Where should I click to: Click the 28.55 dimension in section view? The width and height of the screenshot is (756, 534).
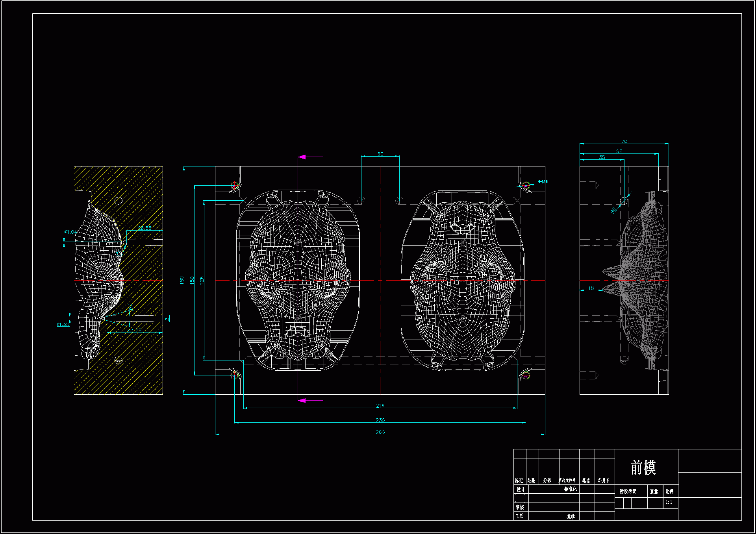pyautogui.click(x=145, y=228)
